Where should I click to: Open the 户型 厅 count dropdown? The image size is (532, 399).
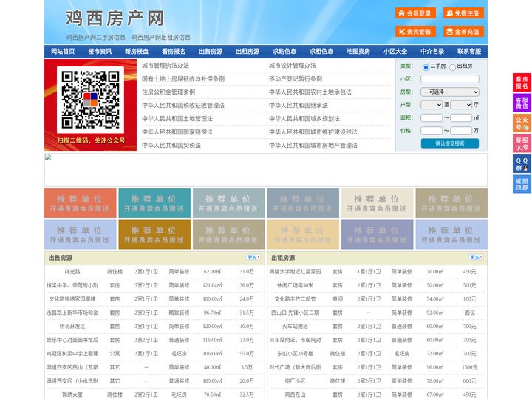click(x=461, y=105)
